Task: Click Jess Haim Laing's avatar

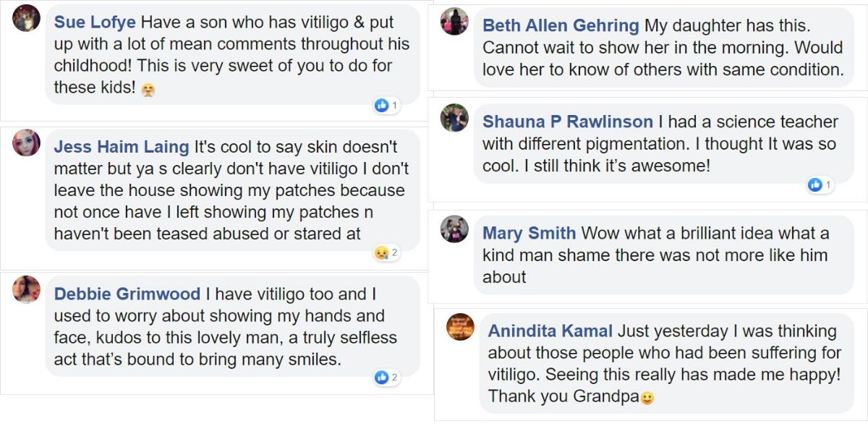Action: (x=27, y=142)
